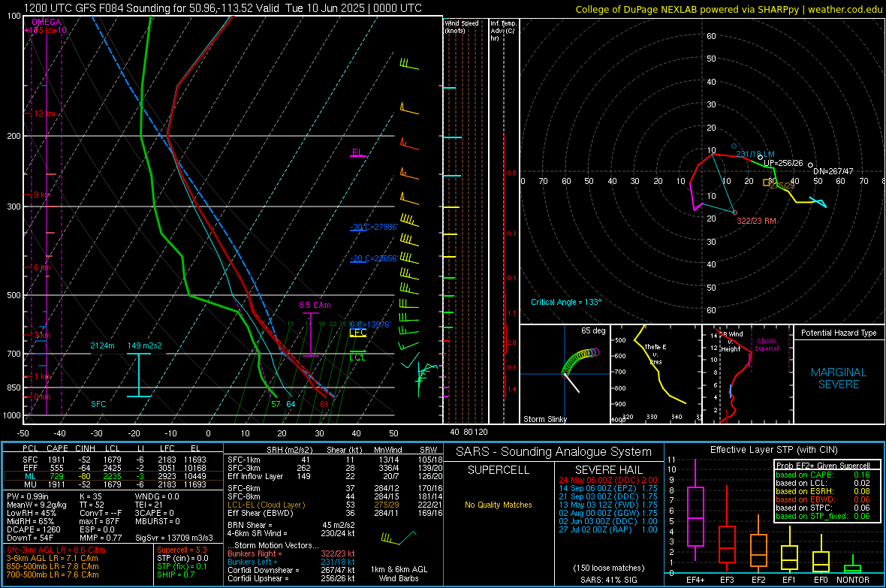The height and width of the screenshot is (588, 886).
Task: Click the 65 deg slinky tilt value
Action: pyautogui.click(x=592, y=330)
